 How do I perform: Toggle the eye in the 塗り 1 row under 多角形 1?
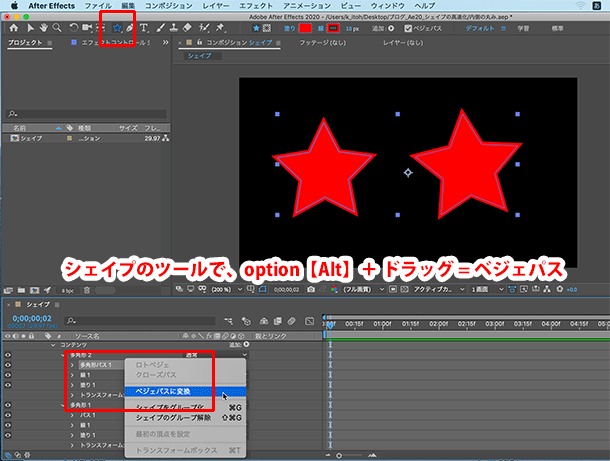click(x=8, y=435)
